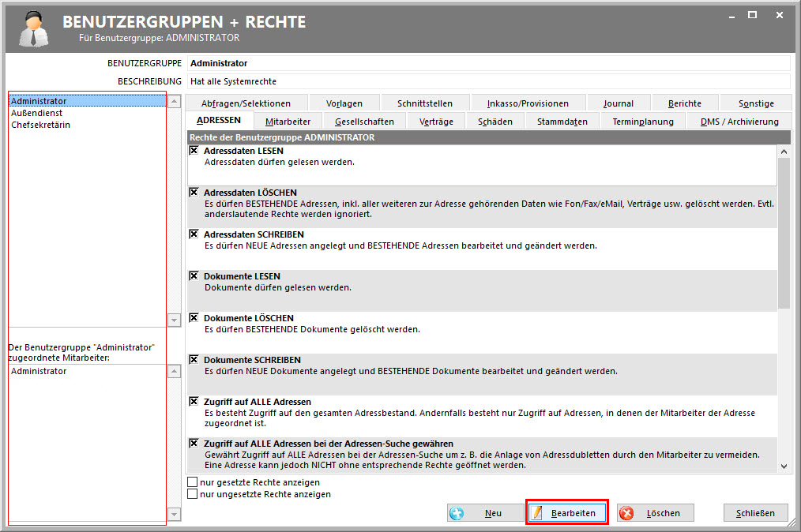Enable nur ungesetzte Rechte anzeigen

pos(193,494)
